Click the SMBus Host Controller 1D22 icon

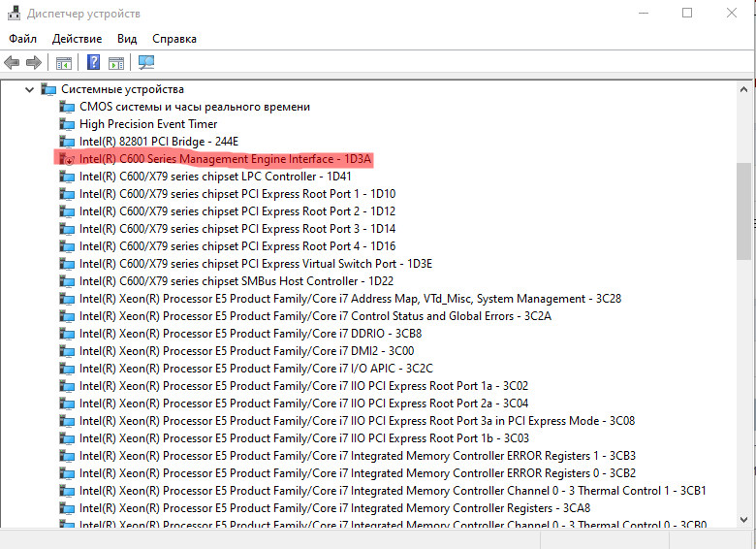(67, 281)
